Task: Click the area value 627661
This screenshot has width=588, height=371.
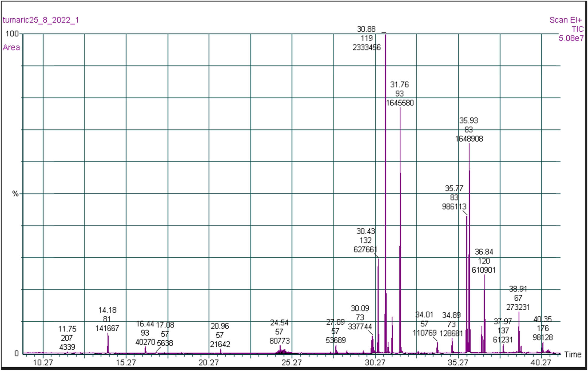Action: [365, 250]
